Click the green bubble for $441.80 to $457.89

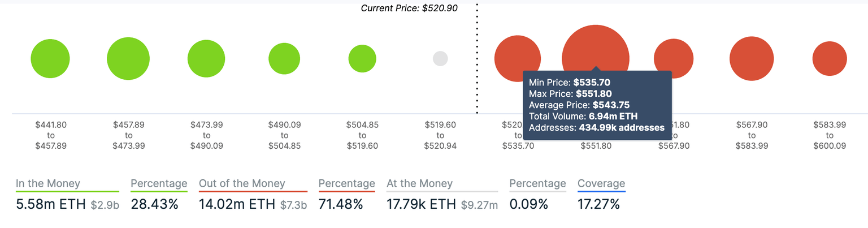(50, 59)
